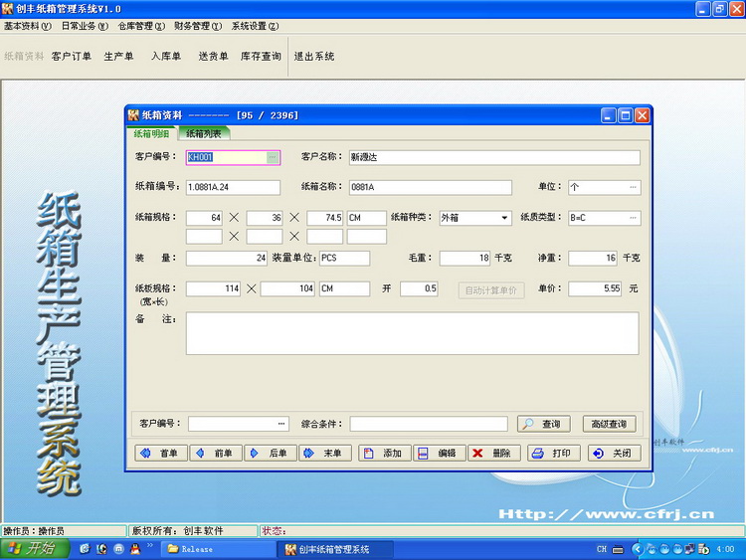This screenshot has height=560, width=746.
Task: Open the 纸质类型 picker showing B=C
Action: pyautogui.click(x=633, y=218)
